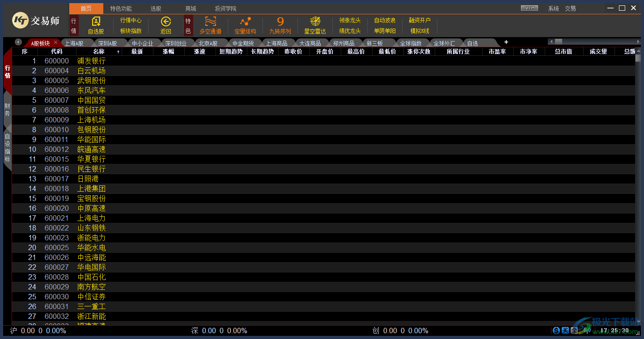
Task: Switch to the 自设指标 side panel
Action: 7,148
